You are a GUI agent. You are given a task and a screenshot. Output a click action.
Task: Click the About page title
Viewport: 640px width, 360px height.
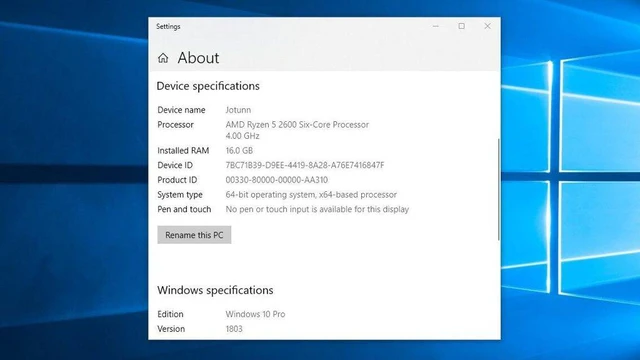tap(198, 58)
